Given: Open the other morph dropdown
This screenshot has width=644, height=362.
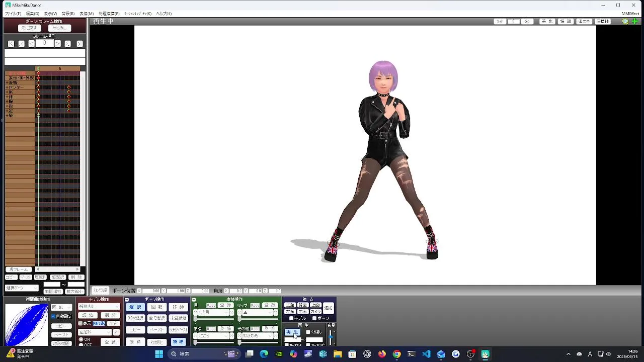Looking at the screenshot, I should coord(258,336).
